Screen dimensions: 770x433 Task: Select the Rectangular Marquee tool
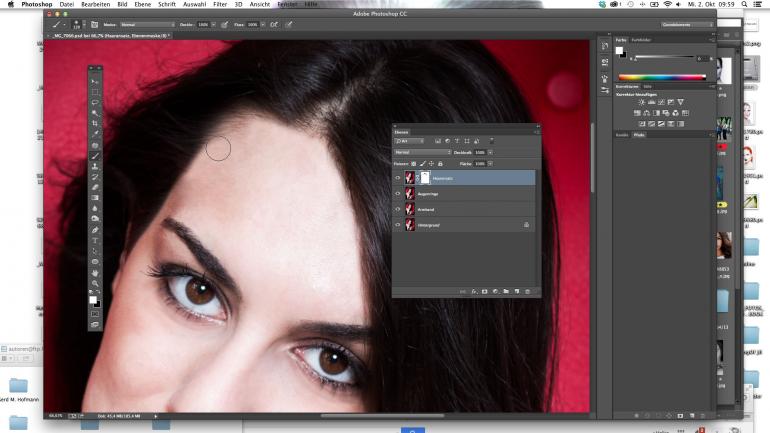[x=95, y=92]
